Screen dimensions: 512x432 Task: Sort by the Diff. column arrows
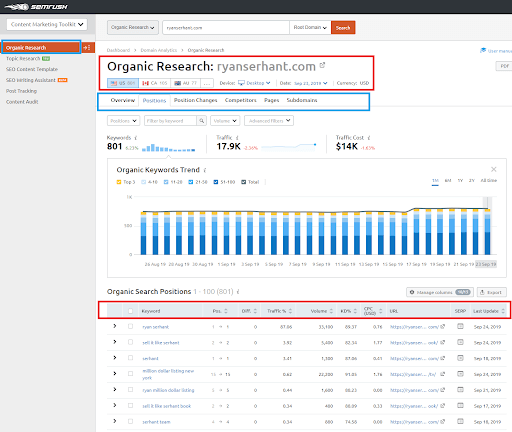pyautogui.click(x=255, y=311)
